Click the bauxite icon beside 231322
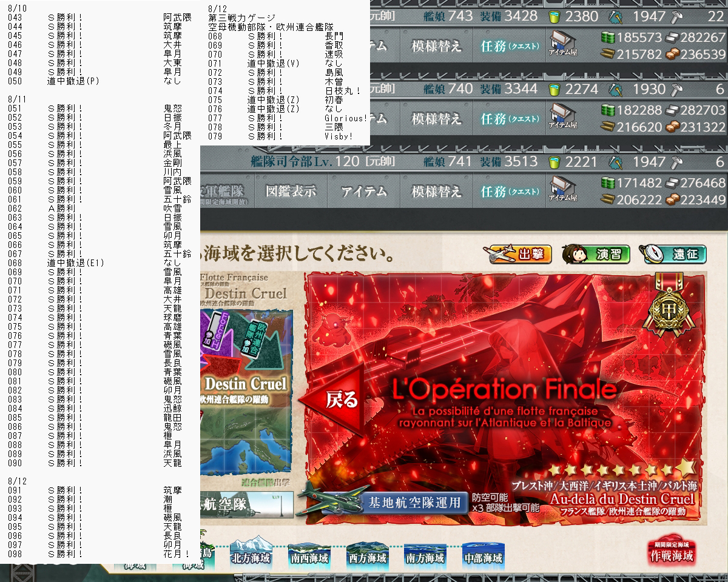The height and width of the screenshot is (582, 728). [x=672, y=127]
